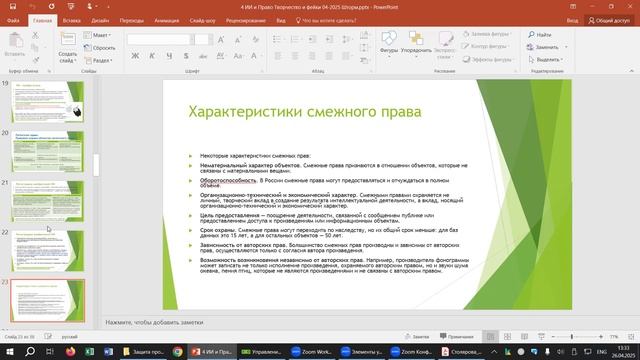
Task: Decrease the list indent level
Action: [312, 39]
